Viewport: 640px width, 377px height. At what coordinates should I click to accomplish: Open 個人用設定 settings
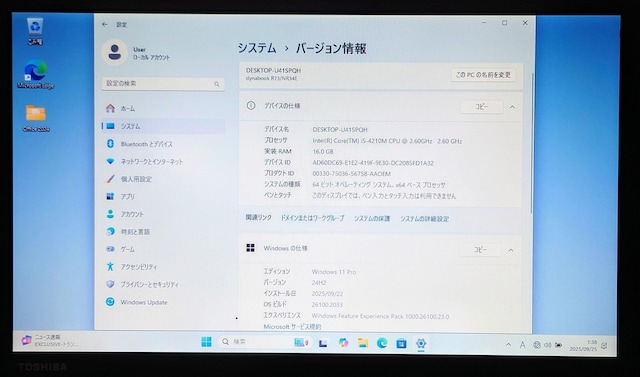[163, 179]
